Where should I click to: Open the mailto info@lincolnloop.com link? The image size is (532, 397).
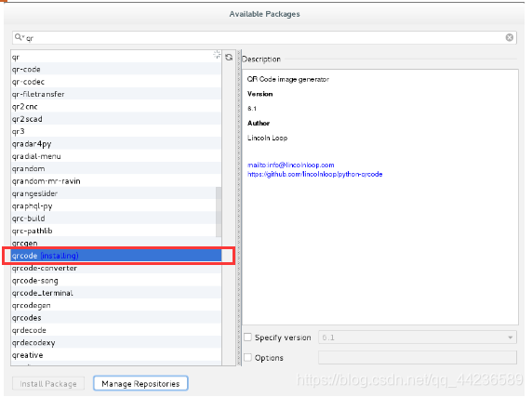(291, 165)
